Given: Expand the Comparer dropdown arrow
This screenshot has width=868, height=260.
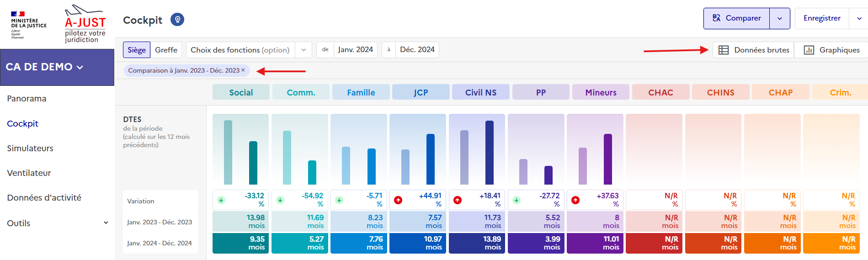Looking at the screenshot, I should tap(780, 19).
